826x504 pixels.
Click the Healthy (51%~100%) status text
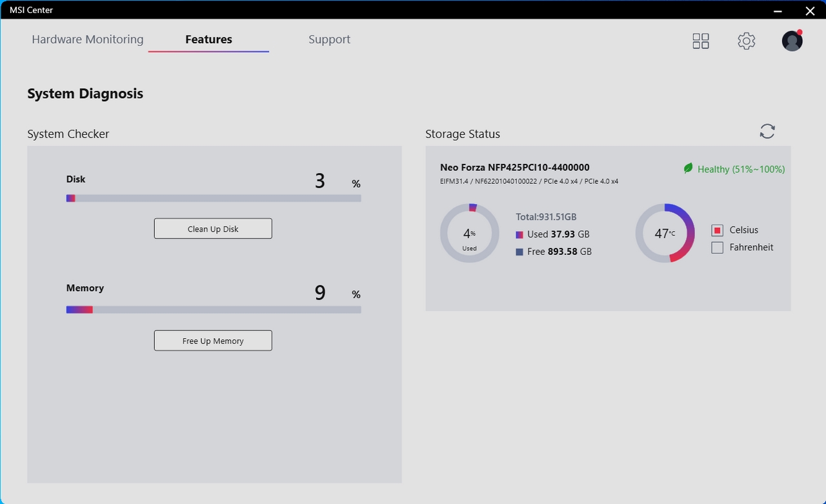(x=741, y=169)
